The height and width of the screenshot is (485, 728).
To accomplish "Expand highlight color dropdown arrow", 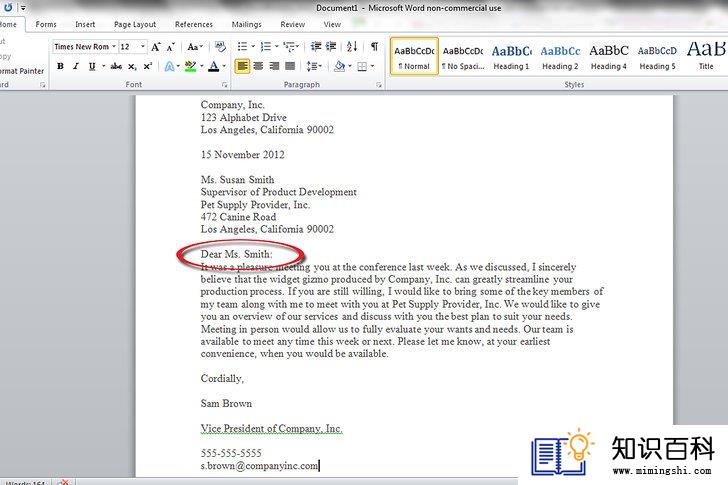I will (202, 66).
